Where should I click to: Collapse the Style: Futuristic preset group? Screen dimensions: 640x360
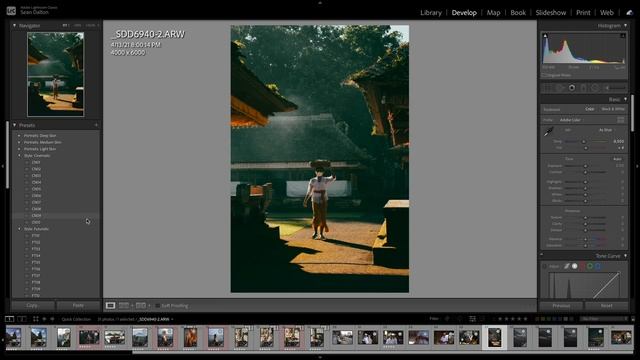click(x=19, y=229)
